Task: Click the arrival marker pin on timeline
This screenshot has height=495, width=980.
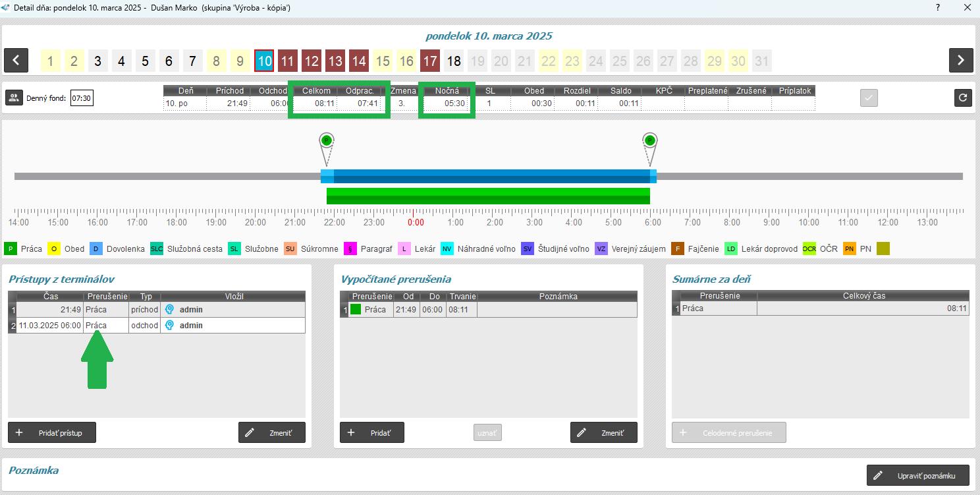Action: click(326, 141)
